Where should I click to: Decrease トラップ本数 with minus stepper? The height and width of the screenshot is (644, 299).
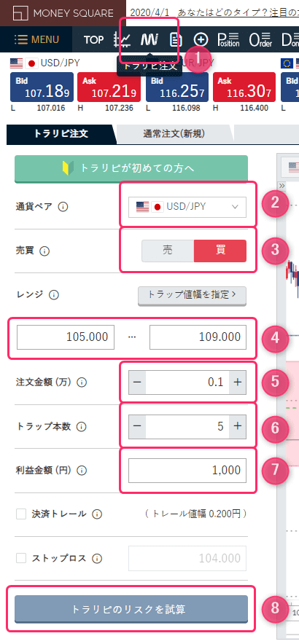point(137,427)
